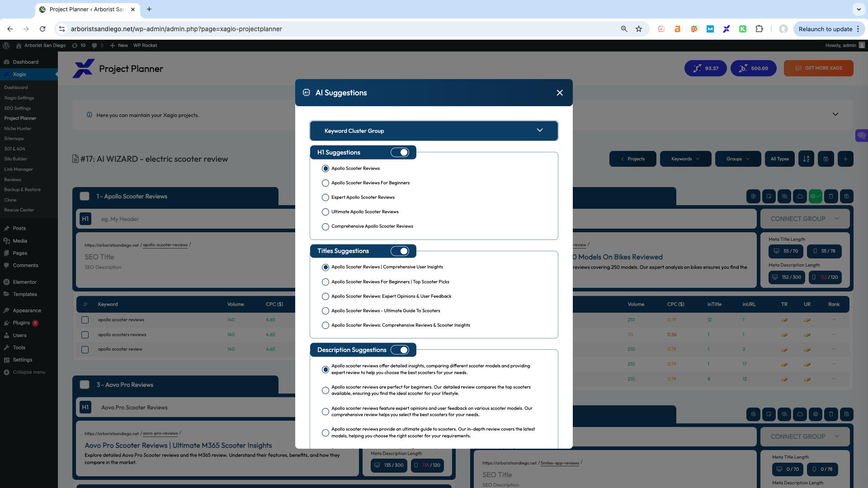
Task: Click the H1 'eg. My Header' input field
Action: click(194, 219)
